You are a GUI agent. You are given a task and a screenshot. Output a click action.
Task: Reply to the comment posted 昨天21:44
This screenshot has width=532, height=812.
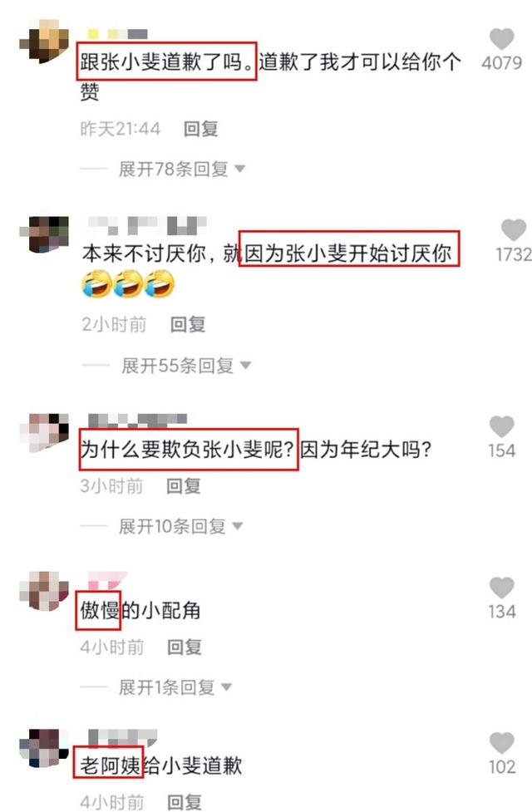click(x=200, y=129)
